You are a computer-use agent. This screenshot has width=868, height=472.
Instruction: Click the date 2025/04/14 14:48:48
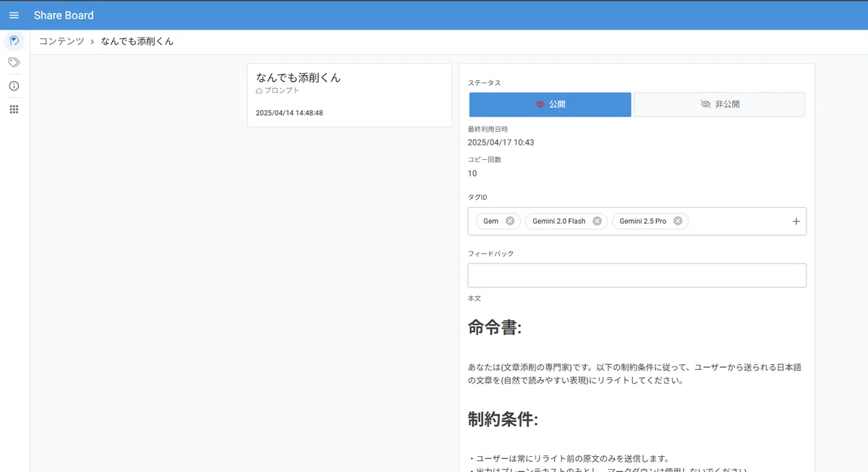pos(289,113)
